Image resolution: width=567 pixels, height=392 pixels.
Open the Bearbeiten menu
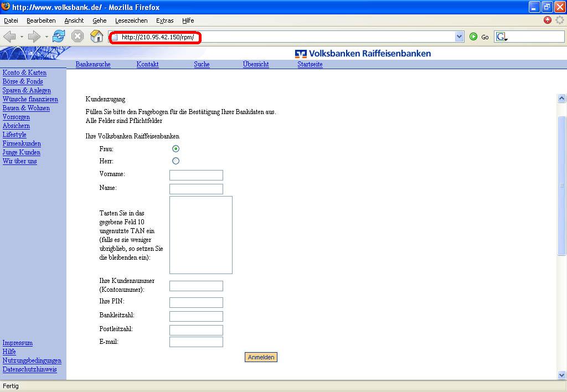pyautogui.click(x=41, y=20)
